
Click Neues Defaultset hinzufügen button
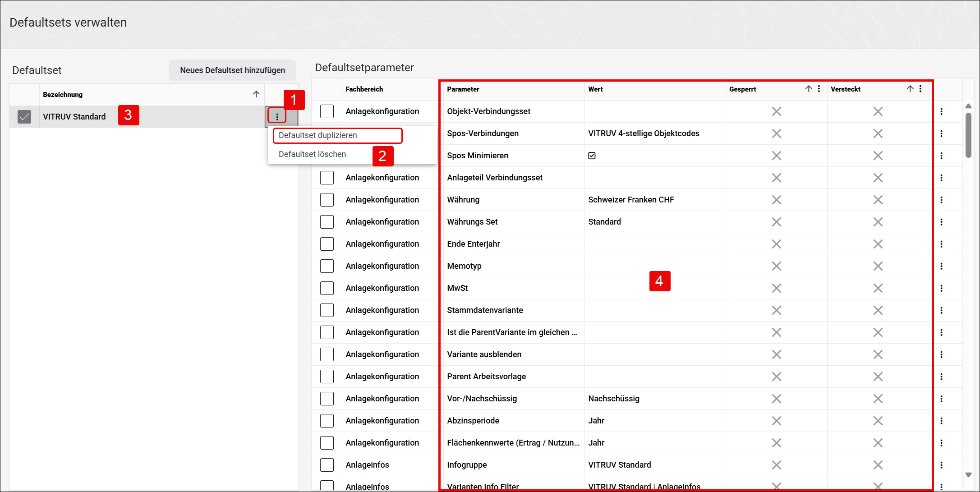[232, 70]
